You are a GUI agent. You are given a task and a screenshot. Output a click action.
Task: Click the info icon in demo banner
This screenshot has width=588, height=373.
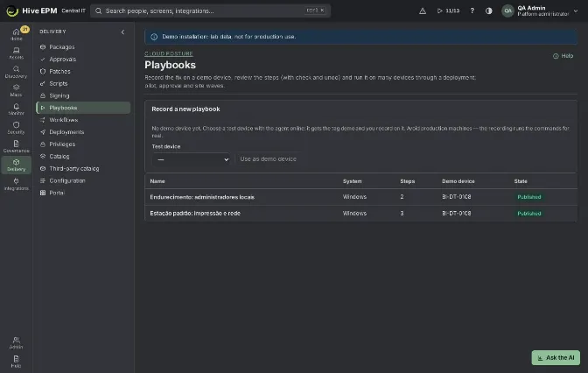[154, 37]
